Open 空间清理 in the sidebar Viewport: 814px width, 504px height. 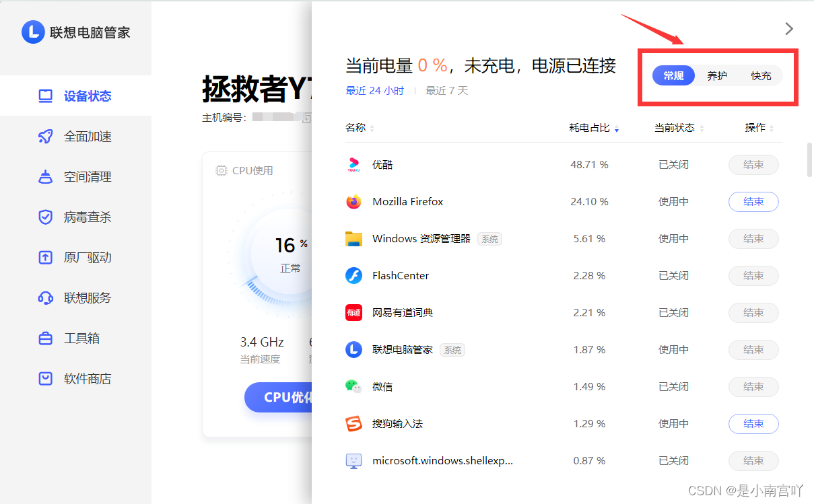click(75, 177)
